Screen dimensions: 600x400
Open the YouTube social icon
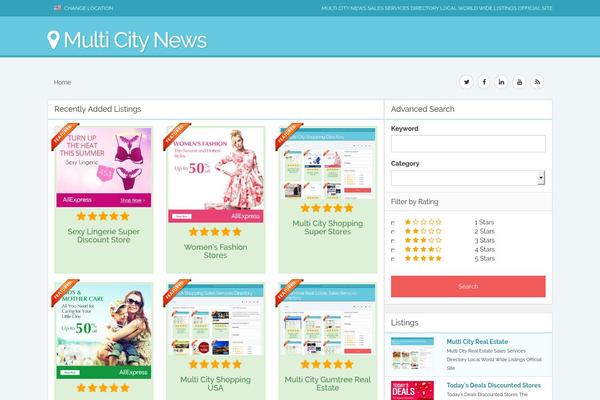519,82
